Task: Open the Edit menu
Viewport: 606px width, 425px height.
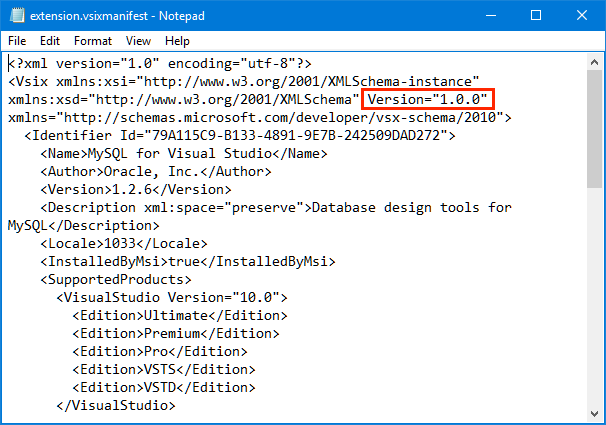Action: tap(50, 41)
